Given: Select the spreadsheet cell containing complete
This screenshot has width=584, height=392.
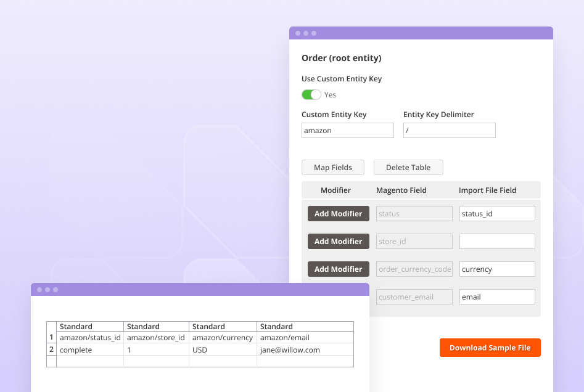Looking at the screenshot, I should coord(89,349).
